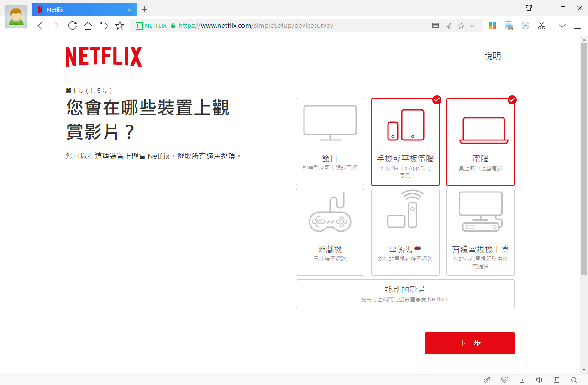Go back using the browser back arrow
This screenshot has height=385, width=588.
(40, 26)
